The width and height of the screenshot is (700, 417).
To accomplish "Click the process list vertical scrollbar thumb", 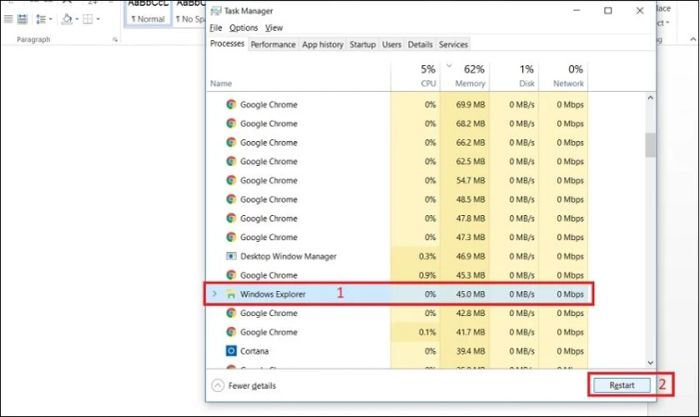I will [x=650, y=145].
